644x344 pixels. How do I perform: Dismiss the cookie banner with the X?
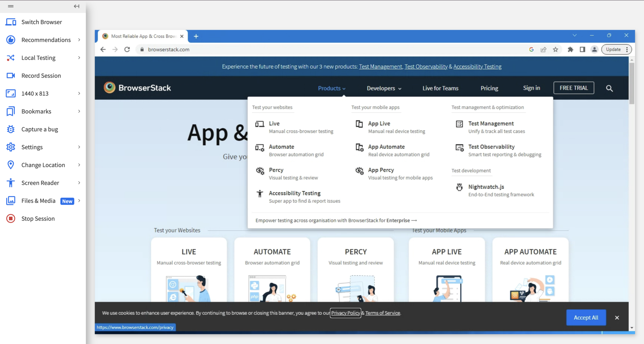coord(617,317)
